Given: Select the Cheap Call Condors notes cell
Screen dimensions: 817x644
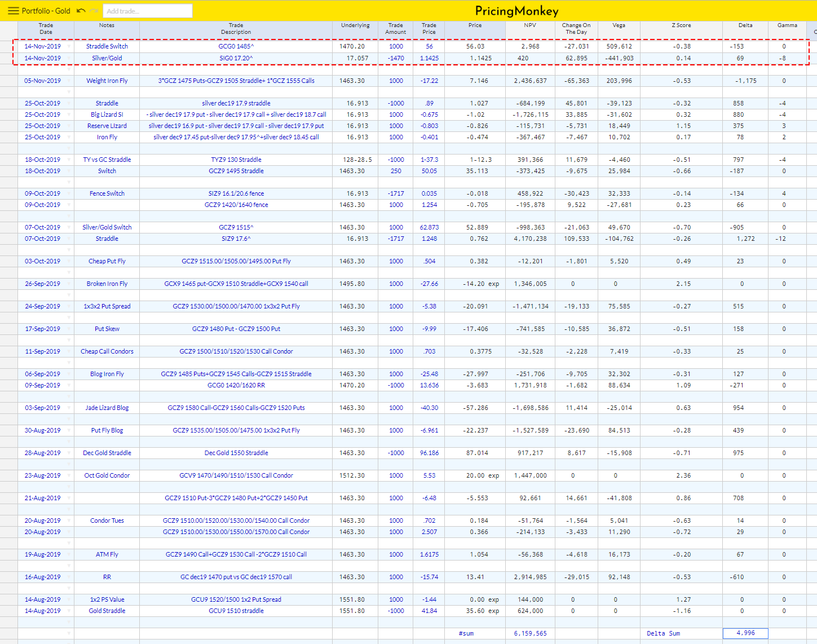Looking at the screenshot, I should tap(107, 351).
